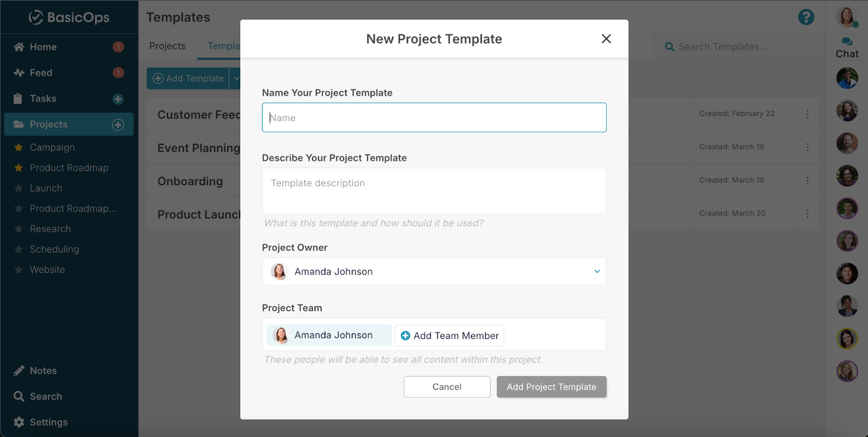Open three-dot options for March 20 template
868x437 pixels.
[x=807, y=214]
